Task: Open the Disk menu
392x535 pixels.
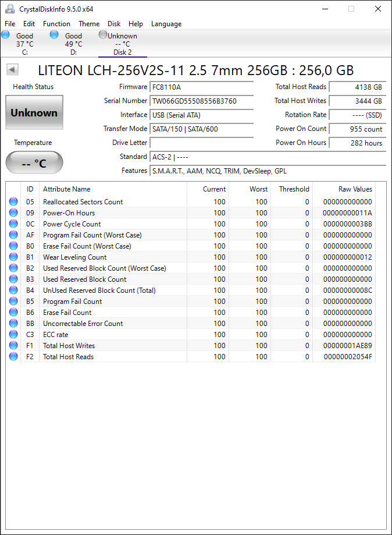Action: [114, 24]
